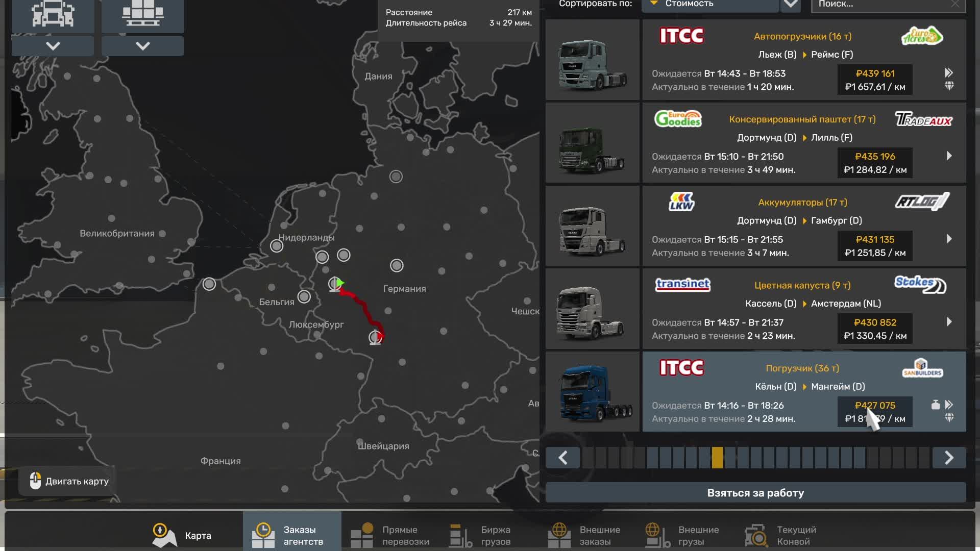Click the truck filter icon
Image resolution: width=980 pixels, height=551 pixels.
coord(53,14)
